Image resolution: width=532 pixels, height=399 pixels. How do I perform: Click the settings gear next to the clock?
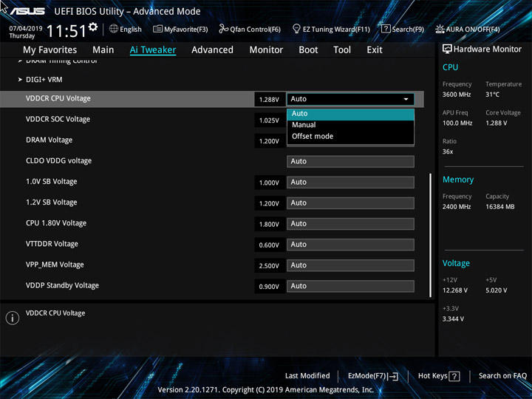[x=93, y=27]
